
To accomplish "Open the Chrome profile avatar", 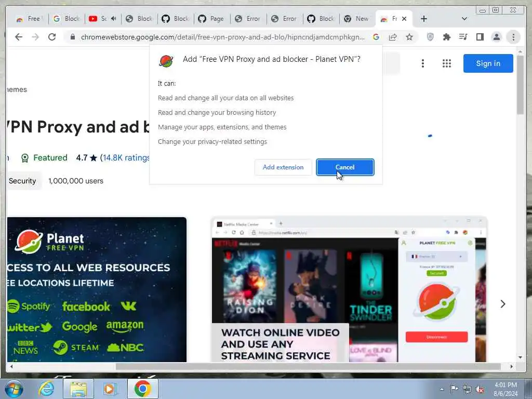I will point(496,37).
